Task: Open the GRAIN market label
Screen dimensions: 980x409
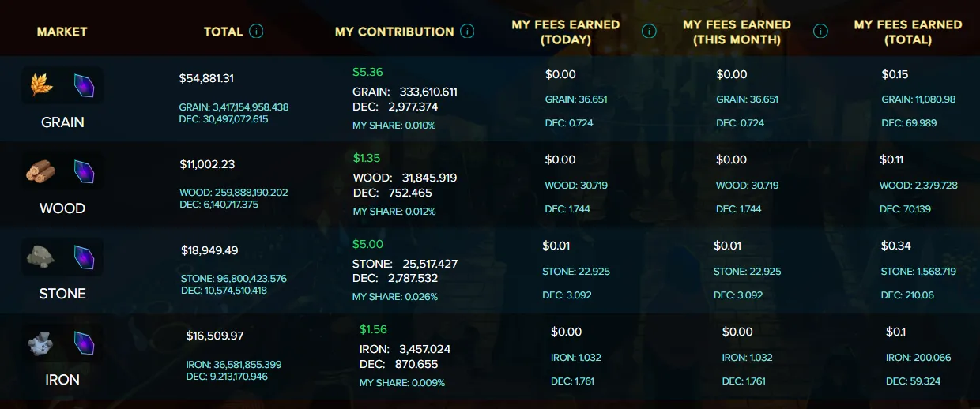Action: 62,122
